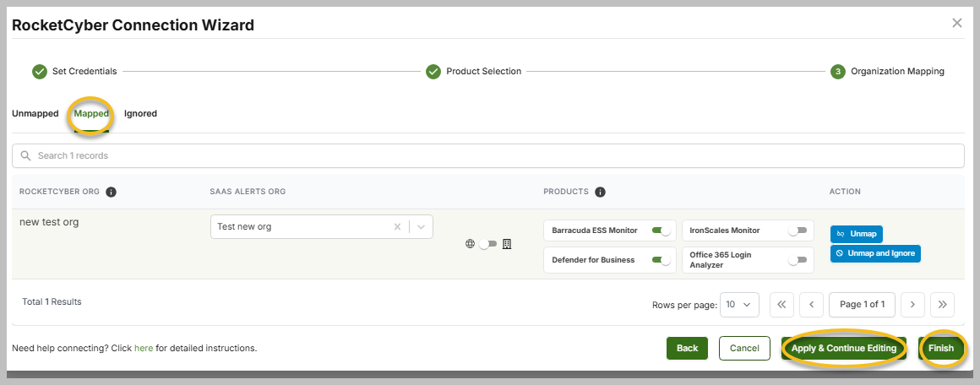Click info icon next to Products header
Image resolution: width=980 pixels, height=385 pixels.
coord(600,192)
